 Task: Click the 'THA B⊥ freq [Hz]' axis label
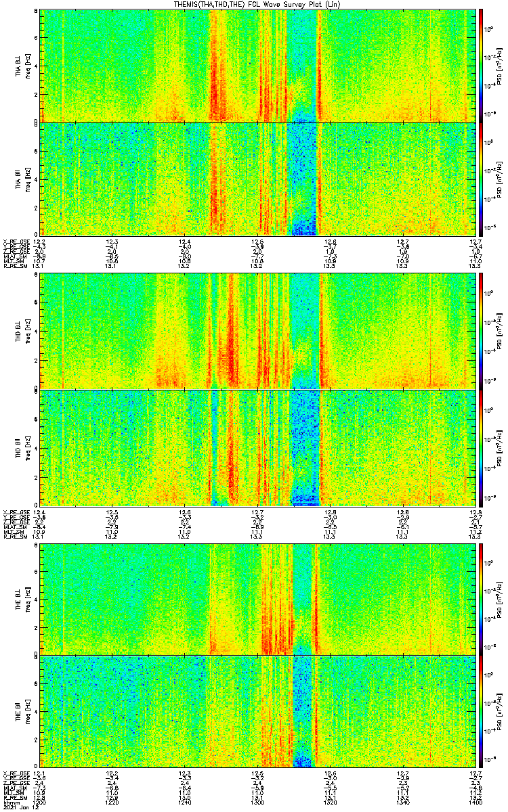[x=22, y=65]
